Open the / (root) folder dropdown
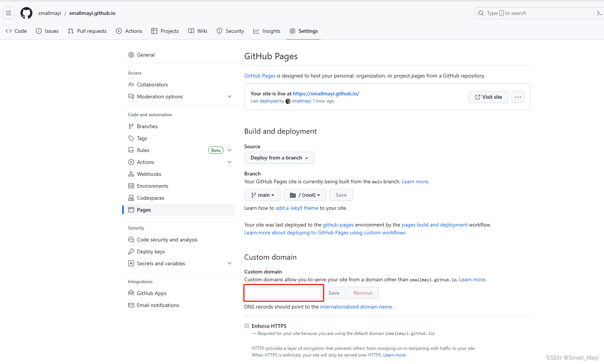This screenshot has height=364, width=604. point(305,195)
